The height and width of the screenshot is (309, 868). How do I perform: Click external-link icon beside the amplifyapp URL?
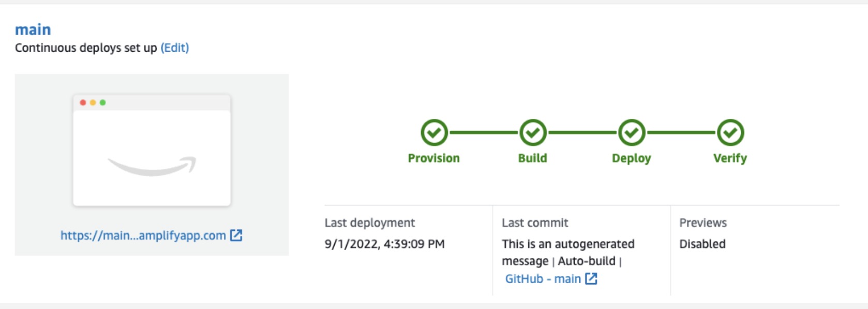pyautogui.click(x=236, y=236)
